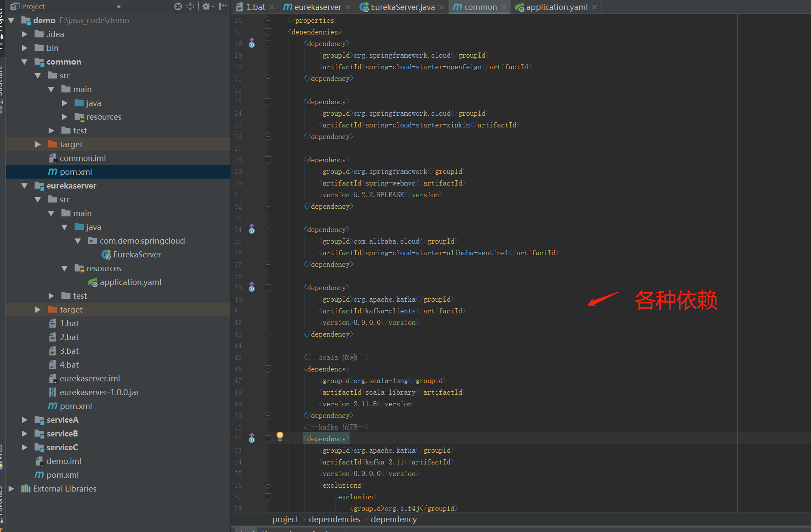Expand the serviceB module arrow

25,433
